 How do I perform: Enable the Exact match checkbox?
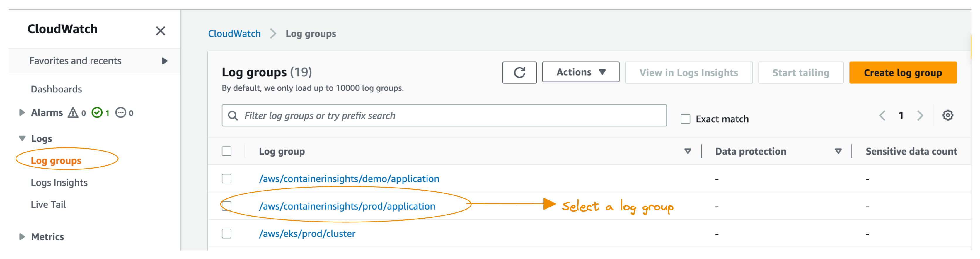tap(686, 119)
